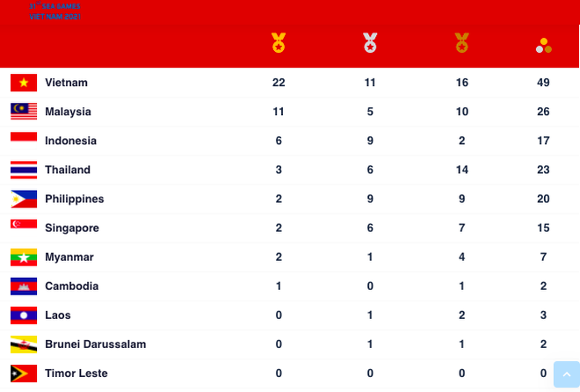Click Vietnam's total medal count 49
This screenshot has width=580, height=392.
pyautogui.click(x=543, y=83)
